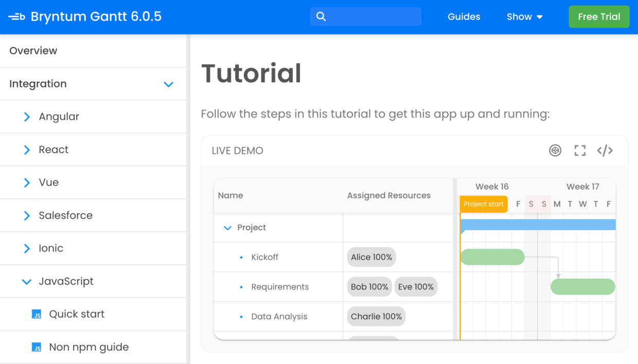Click the bullet icon next to Kickoff
The height and width of the screenshot is (364, 638).
[x=241, y=257]
